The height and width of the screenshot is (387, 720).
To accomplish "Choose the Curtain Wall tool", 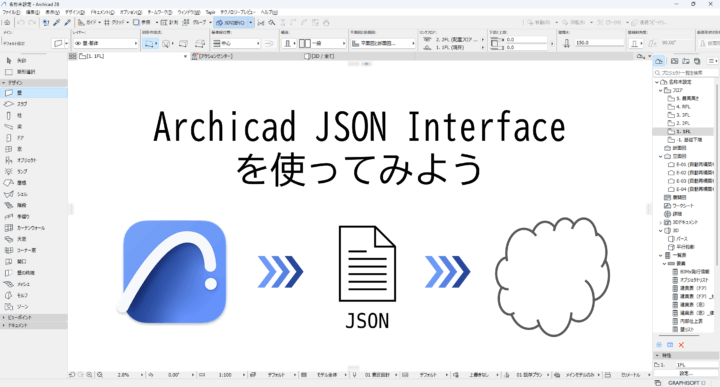I will point(25,228).
